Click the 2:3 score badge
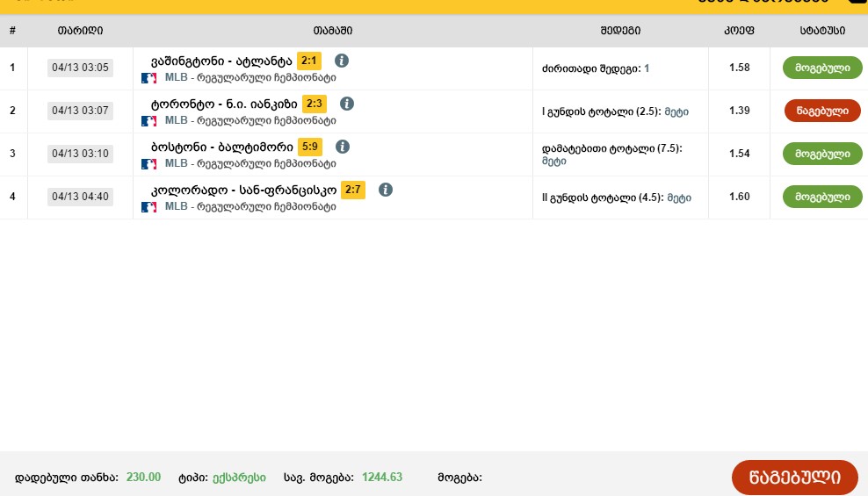Screen dimensions: 868x496 pyautogui.click(x=315, y=104)
